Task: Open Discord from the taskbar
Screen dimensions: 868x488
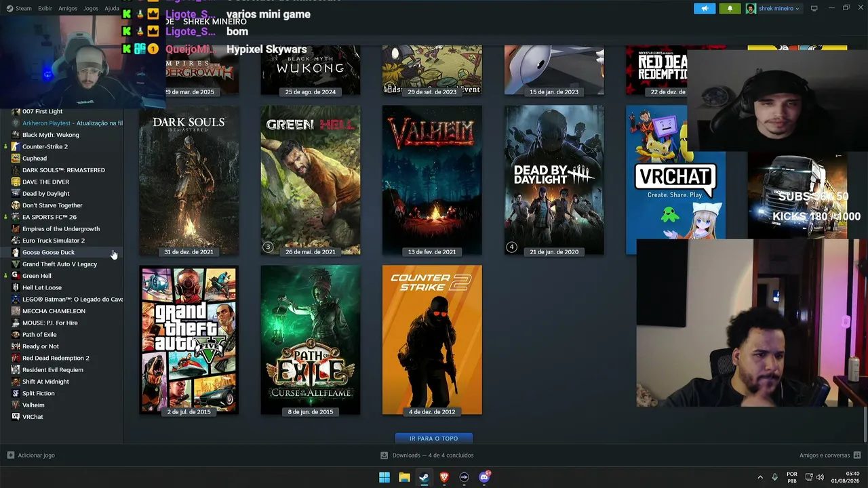Action: (484, 477)
